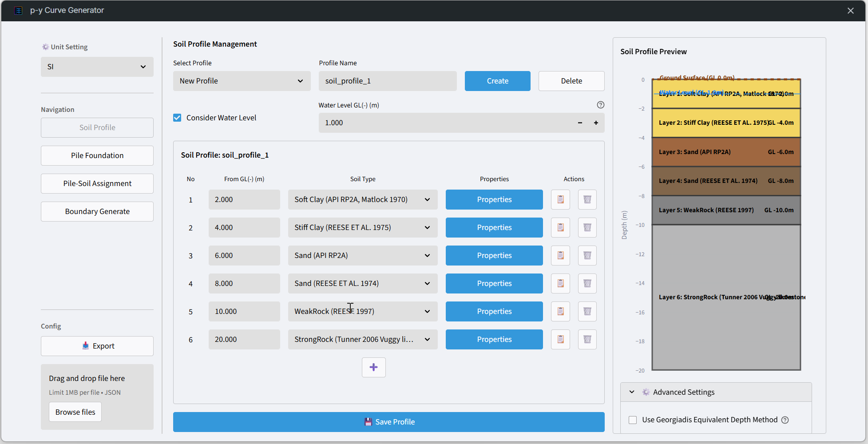868x444 pixels.
Task: Uncheck Consider Water Level checkbox
Action: click(177, 118)
